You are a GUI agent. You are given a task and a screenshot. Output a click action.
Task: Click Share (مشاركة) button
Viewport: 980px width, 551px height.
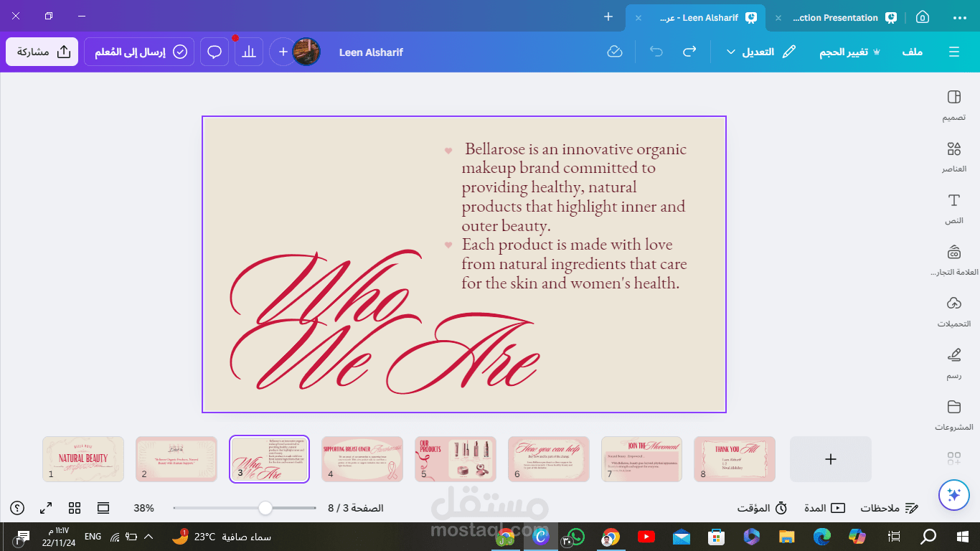point(42,52)
